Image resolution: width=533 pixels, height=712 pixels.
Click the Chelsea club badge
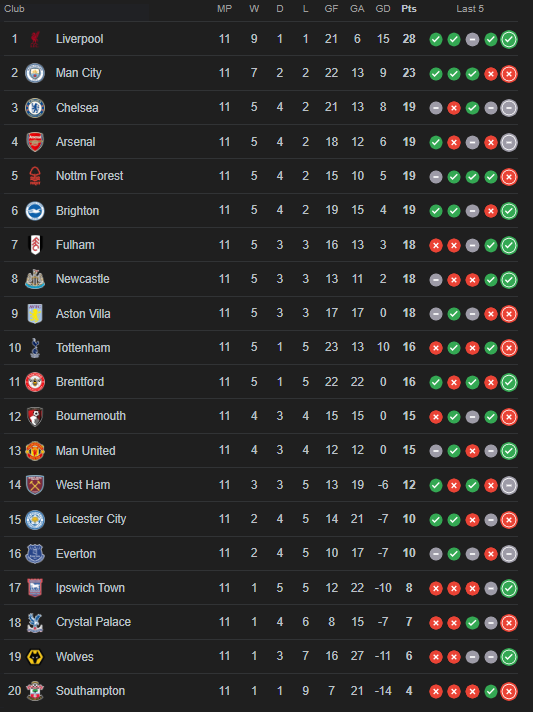click(35, 108)
